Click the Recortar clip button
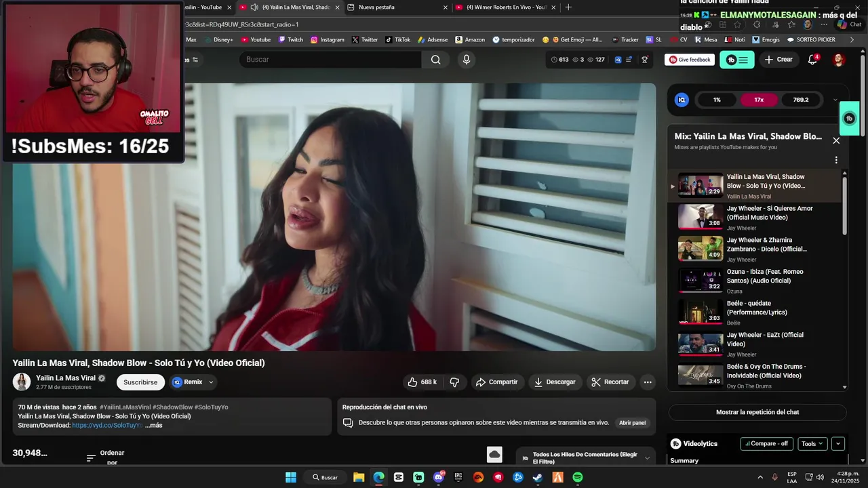 (610, 382)
